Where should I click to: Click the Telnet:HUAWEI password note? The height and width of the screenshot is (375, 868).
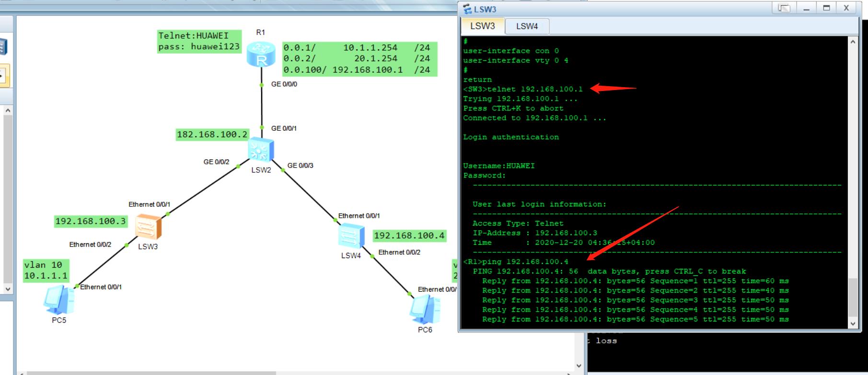pos(199,41)
